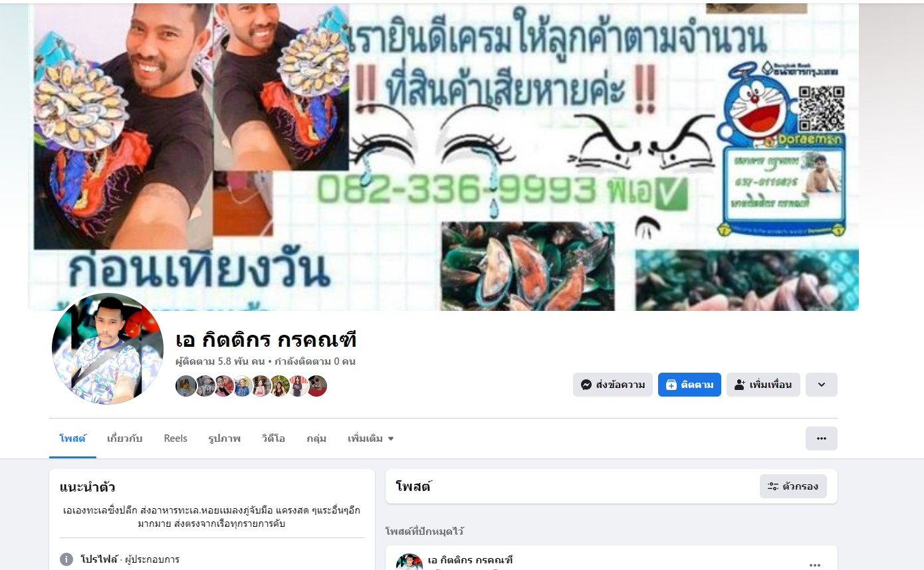924x570 pixels.
Task: Open the เพิ่มเติม tab dropdown
Action: [371, 438]
